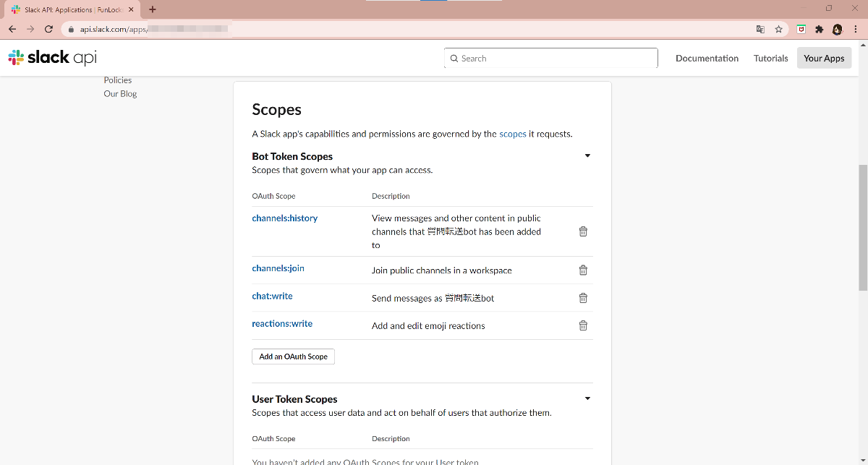Open the translate page icon
The width and height of the screenshot is (868, 465).
(x=760, y=29)
